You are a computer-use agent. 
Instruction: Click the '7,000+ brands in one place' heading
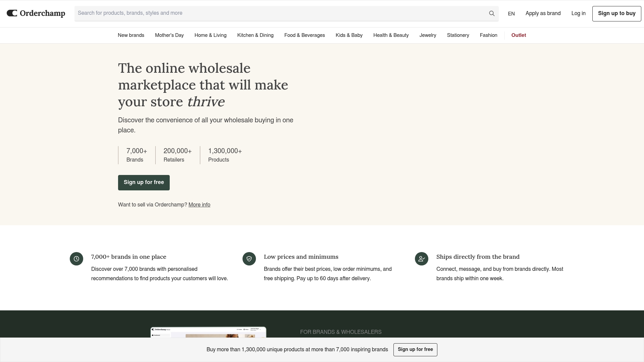click(x=129, y=257)
